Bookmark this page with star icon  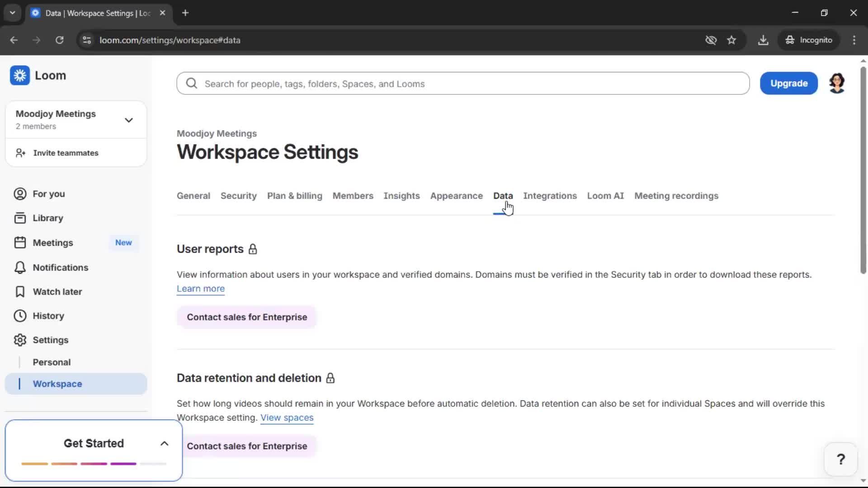(x=731, y=40)
